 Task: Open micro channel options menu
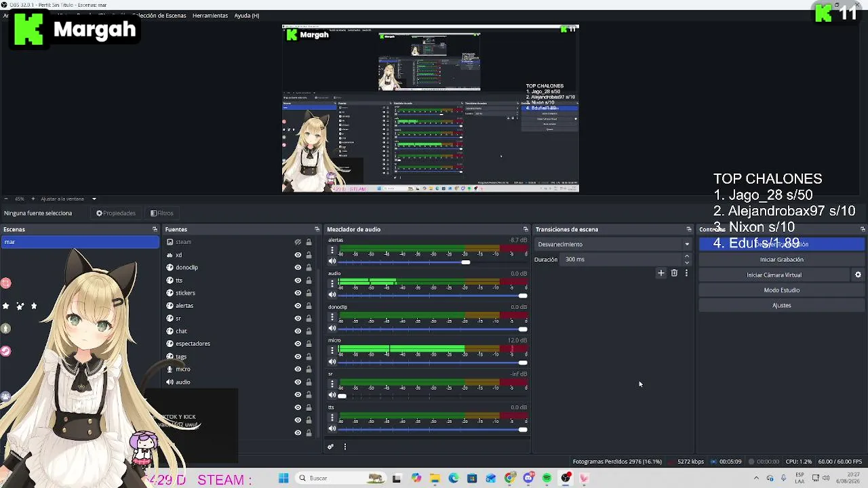click(x=332, y=350)
